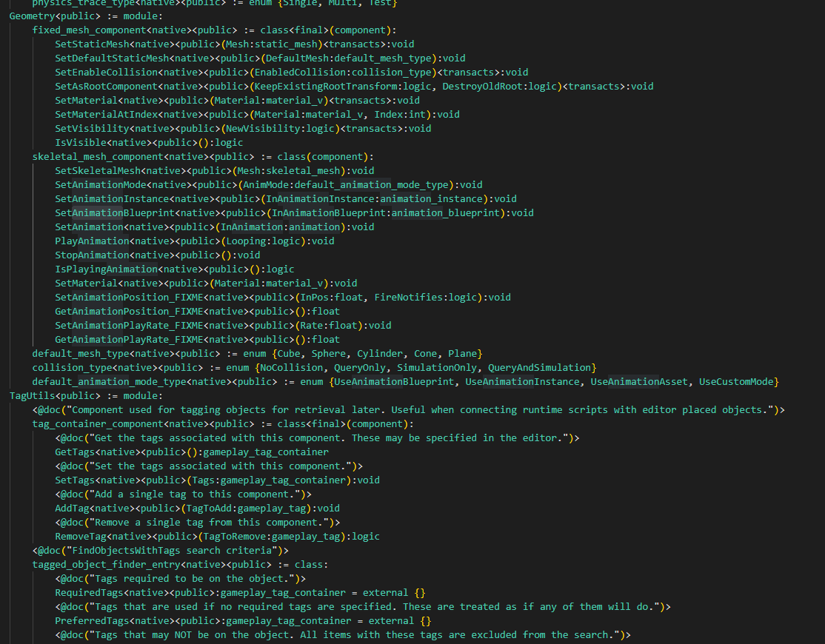Click the IsVisible method line
This screenshot has width=825, height=644.
click(x=149, y=142)
